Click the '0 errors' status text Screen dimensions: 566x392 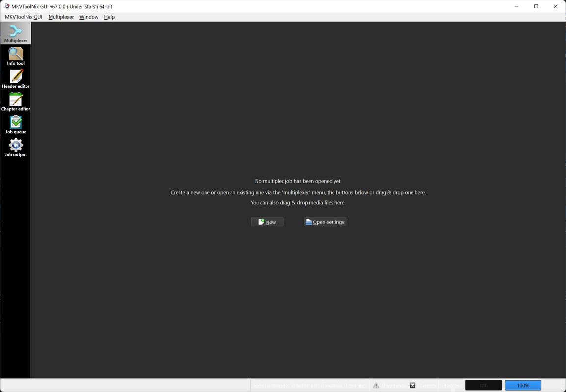[x=427, y=386]
